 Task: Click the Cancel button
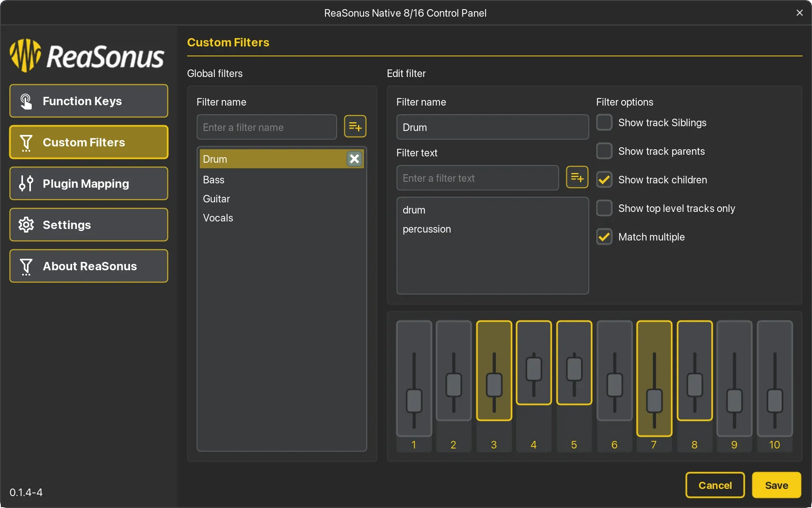point(715,485)
